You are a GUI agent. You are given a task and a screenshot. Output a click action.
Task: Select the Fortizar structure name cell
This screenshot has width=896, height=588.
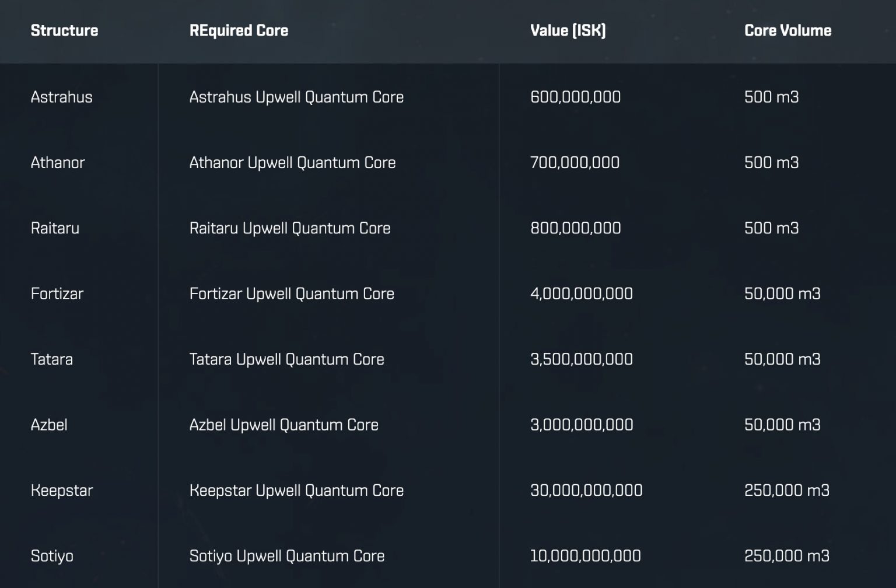pyautogui.click(x=57, y=293)
